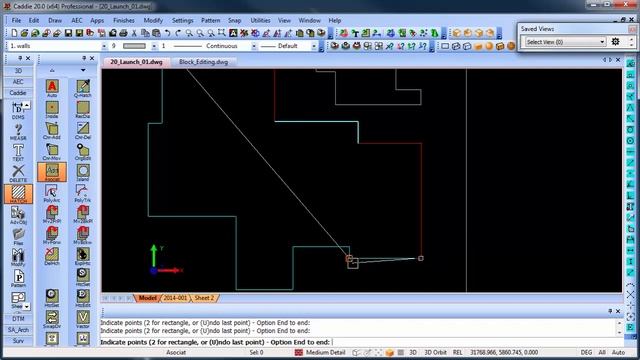Click the Print icon
Screen dimensions: 640x360
pos(123,33)
